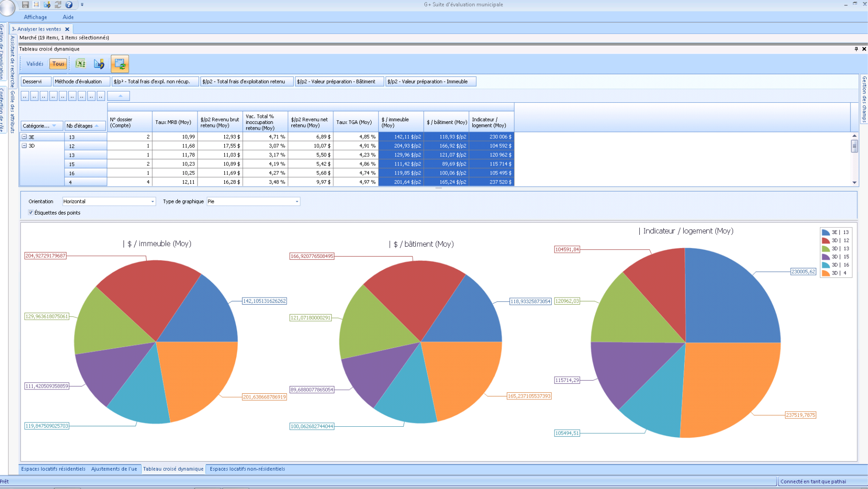Screen dimensions: 868x489
Task: Toggle the Tous filter button
Action: (x=58, y=64)
